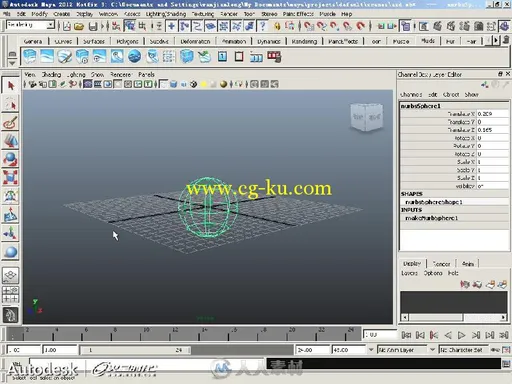The width and height of the screenshot is (512, 384).
Task: Click the new scene icon
Action: pos(67,26)
